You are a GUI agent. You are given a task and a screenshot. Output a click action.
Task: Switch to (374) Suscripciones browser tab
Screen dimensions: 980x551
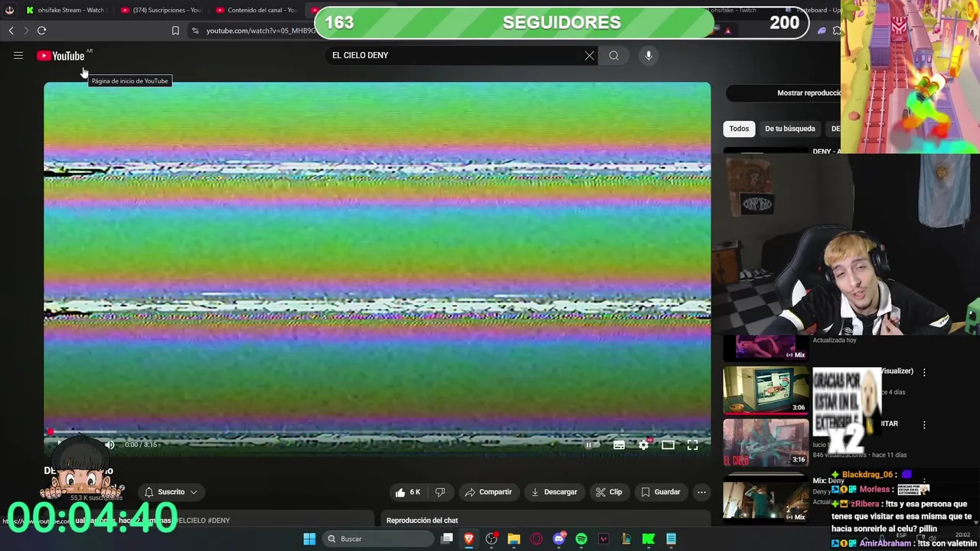(x=161, y=10)
